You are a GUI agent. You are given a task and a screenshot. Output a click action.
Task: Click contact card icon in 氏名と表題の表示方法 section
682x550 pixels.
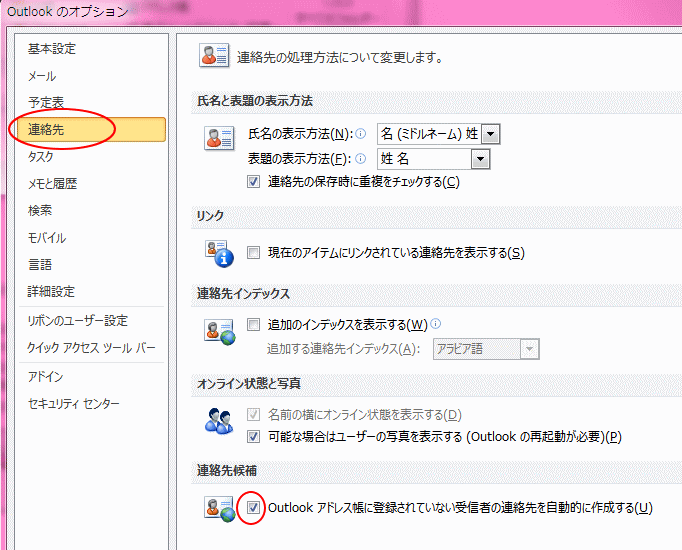(219, 138)
